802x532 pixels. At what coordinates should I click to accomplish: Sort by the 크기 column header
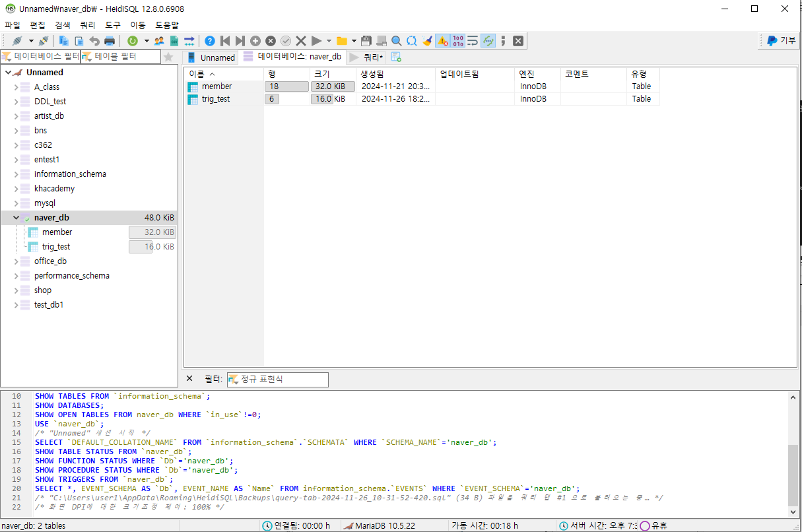333,74
